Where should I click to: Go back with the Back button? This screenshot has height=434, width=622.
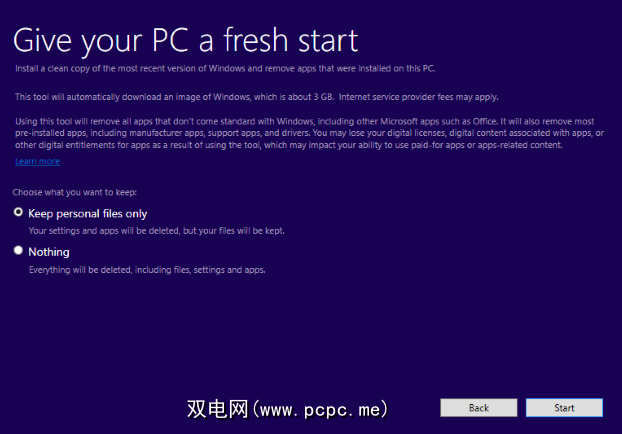[x=478, y=408]
